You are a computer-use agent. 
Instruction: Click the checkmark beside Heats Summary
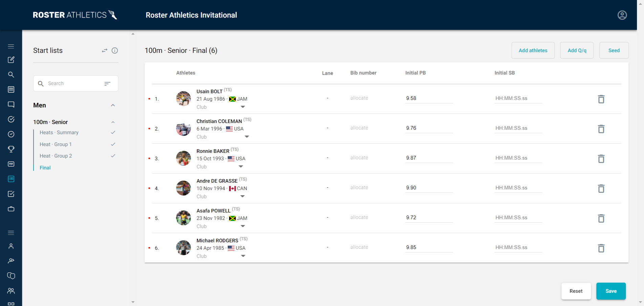pyautogui.click(x=113, y=132)
